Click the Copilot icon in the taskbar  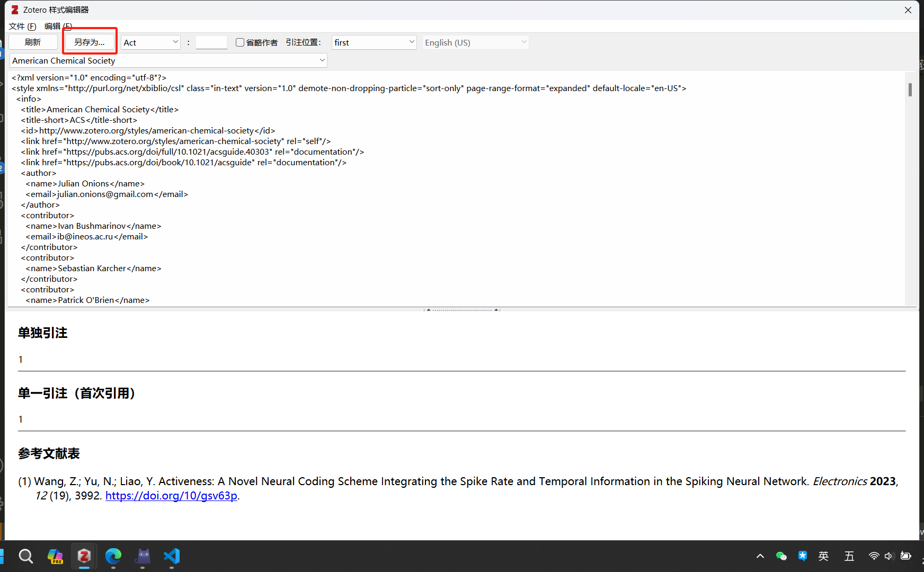[55, 556]
